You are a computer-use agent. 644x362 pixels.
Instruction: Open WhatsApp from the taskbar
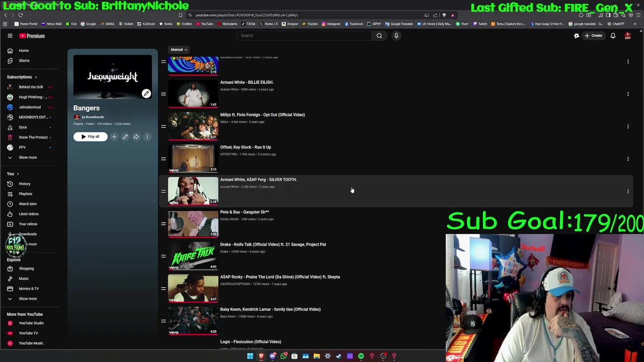pos(284,356)
